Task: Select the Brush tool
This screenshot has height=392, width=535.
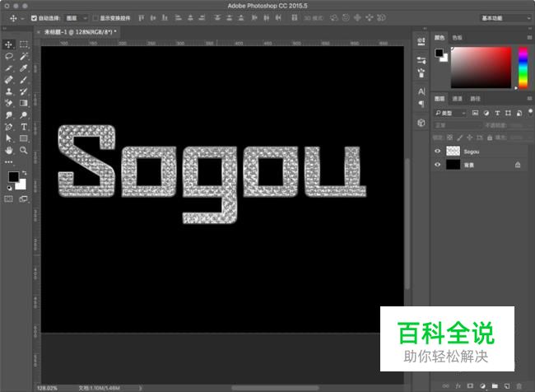Action: pos(24,80)
